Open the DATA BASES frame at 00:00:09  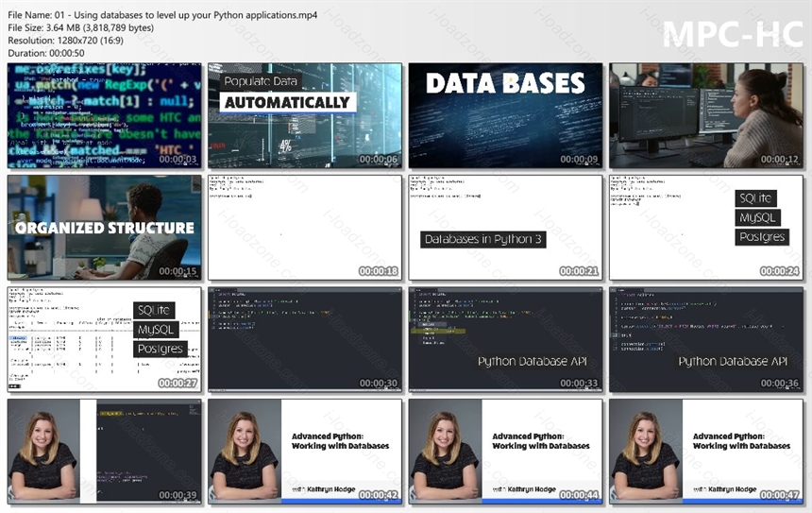tap(505, 115)
